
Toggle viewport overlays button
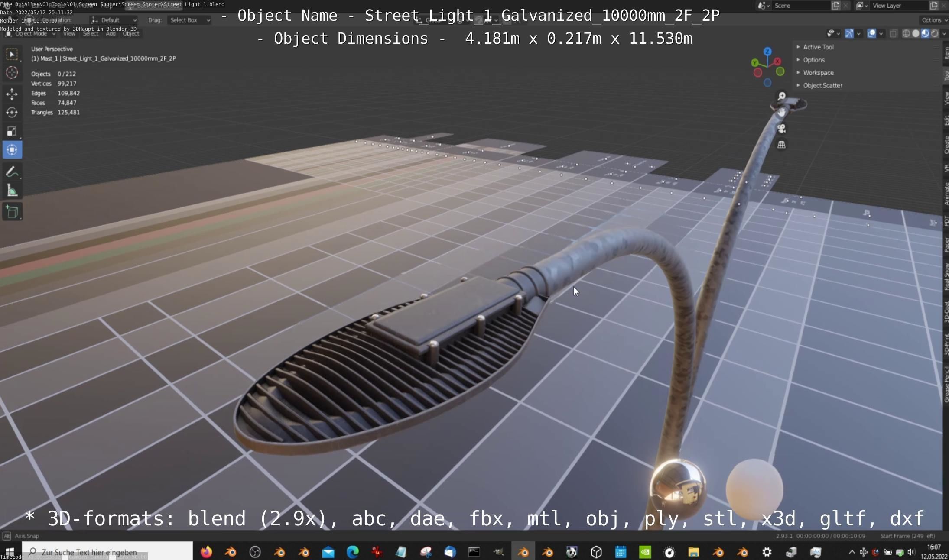click(871, 34)
